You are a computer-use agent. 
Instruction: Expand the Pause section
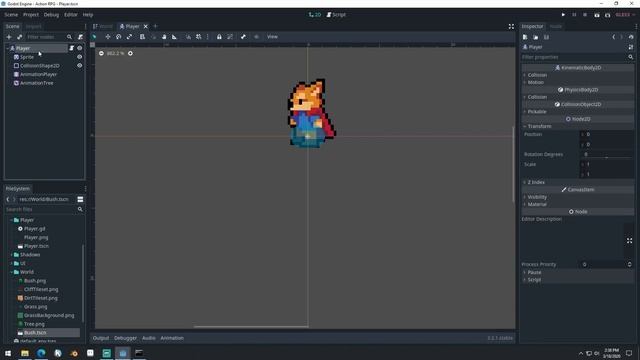534,273
